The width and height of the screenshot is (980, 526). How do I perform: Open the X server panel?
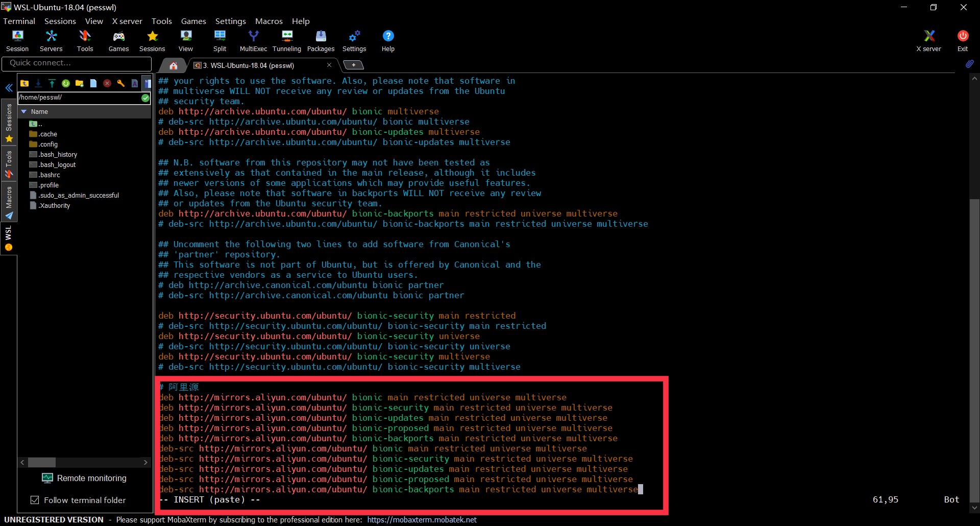(928, 40)
